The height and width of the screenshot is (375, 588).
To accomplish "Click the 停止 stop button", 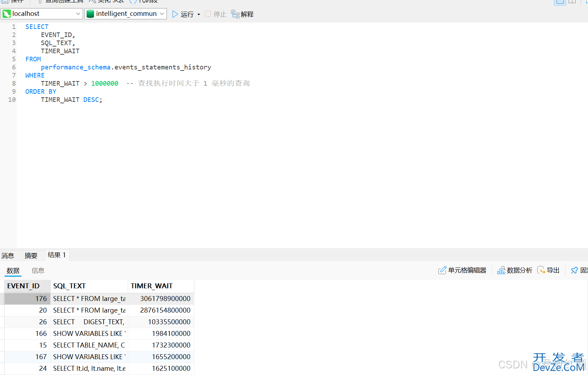I will pos(215,14).
